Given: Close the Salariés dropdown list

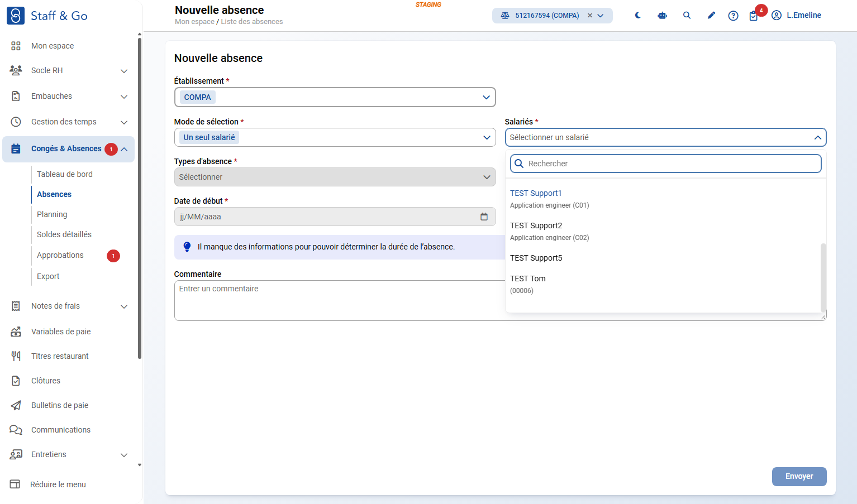Looking at the screenshot, I should point(817,137).
